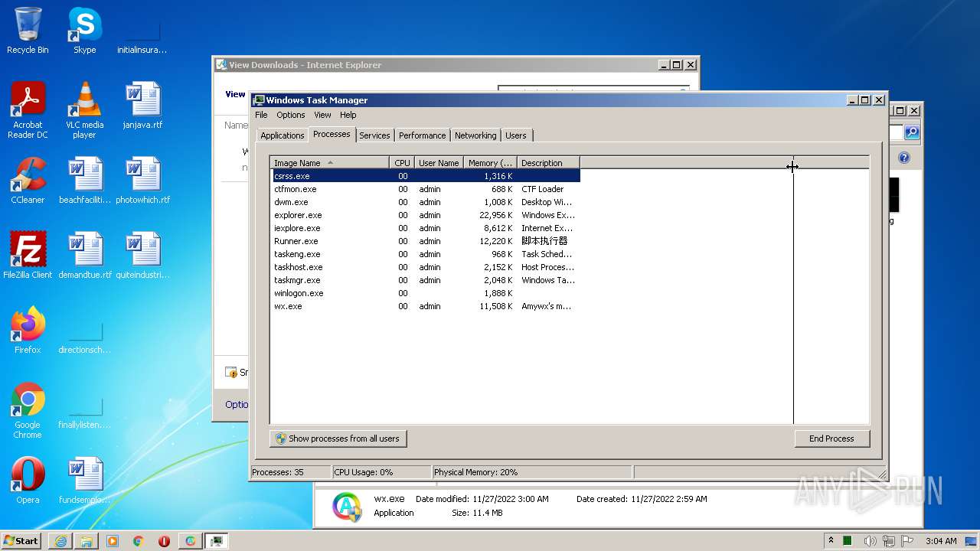Select the taskeng.exe process row
Image resolution: width=980 pixels, height=551 pixels.
tap(425, 254)
